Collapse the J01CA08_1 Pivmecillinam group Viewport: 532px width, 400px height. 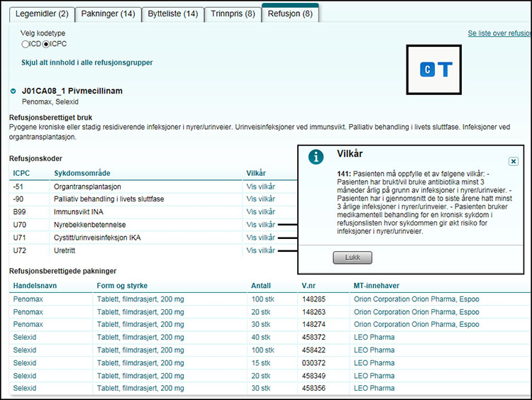[x=13, y=91]
